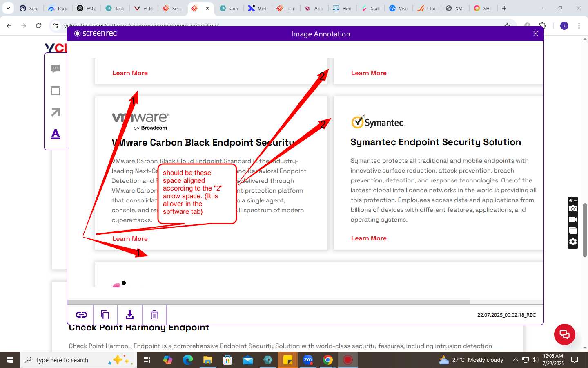The width and height of the screenshot is (588, 368).
Task: Open ScreenRec recordings gallery
Action: click(x=573, y=231)
